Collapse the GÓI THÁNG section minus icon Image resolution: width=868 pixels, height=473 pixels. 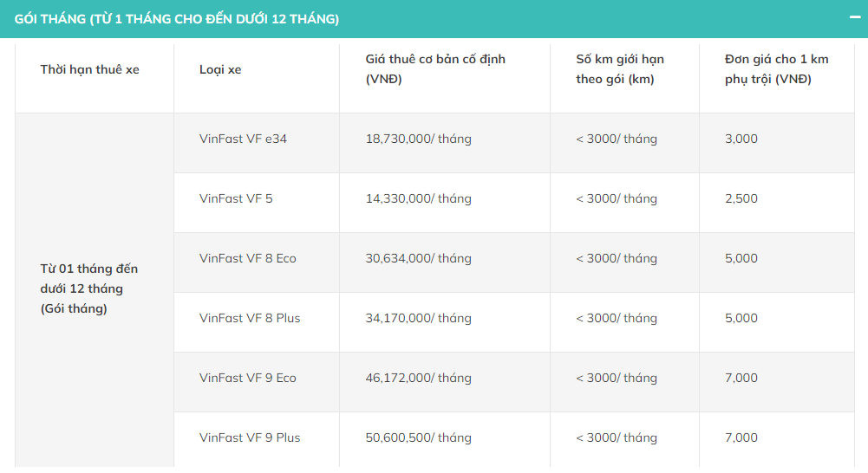click(x=854, y=17)
